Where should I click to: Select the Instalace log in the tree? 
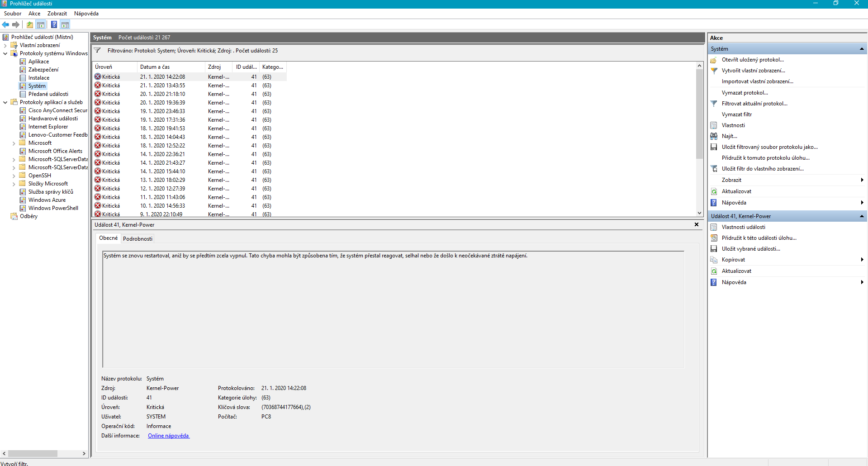[39, 78]
